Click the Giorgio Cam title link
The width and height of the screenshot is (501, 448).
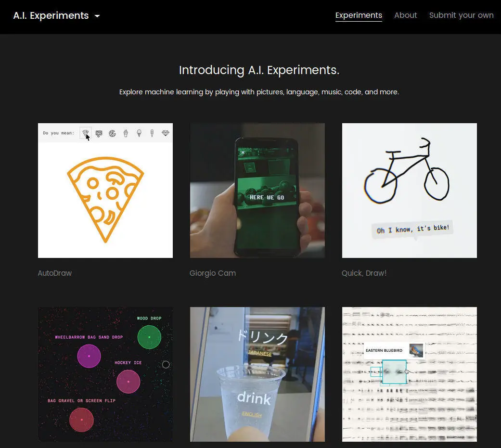213,273
